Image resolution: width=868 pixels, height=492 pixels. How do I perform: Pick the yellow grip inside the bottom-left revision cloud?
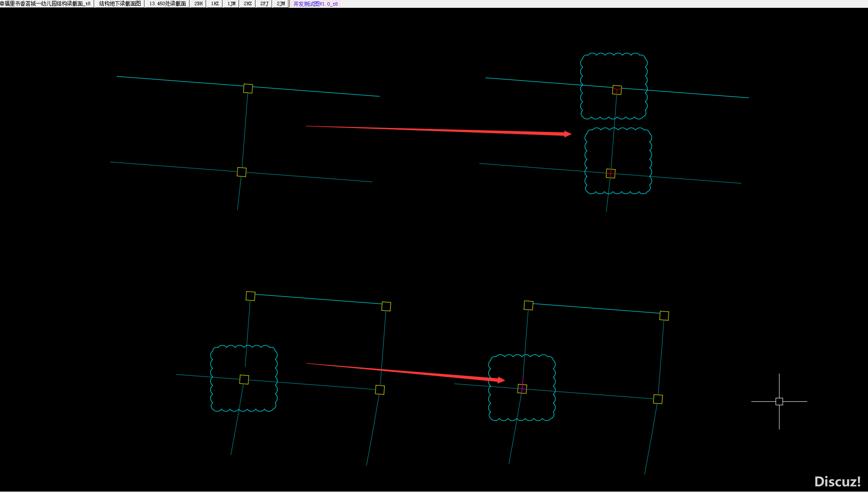(244, 380)
